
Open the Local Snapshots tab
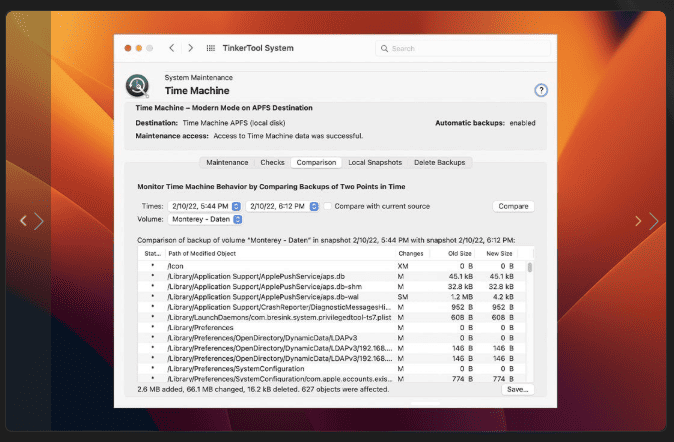[x=375, y=163]
